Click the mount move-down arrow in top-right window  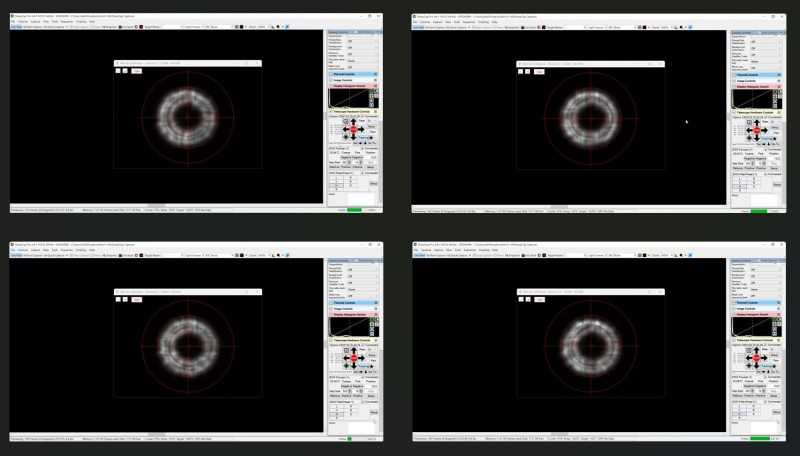point(757,138)
